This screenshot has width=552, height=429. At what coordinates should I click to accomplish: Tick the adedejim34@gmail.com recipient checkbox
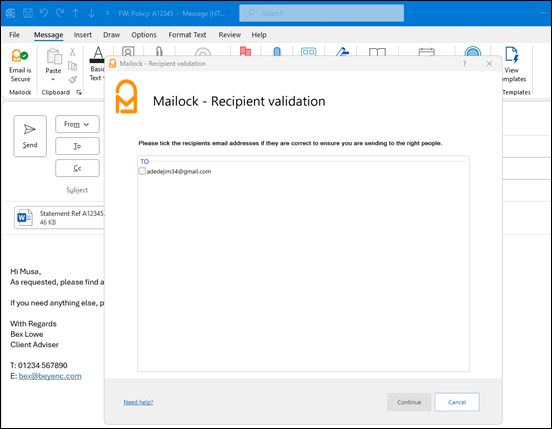point(142,171)
